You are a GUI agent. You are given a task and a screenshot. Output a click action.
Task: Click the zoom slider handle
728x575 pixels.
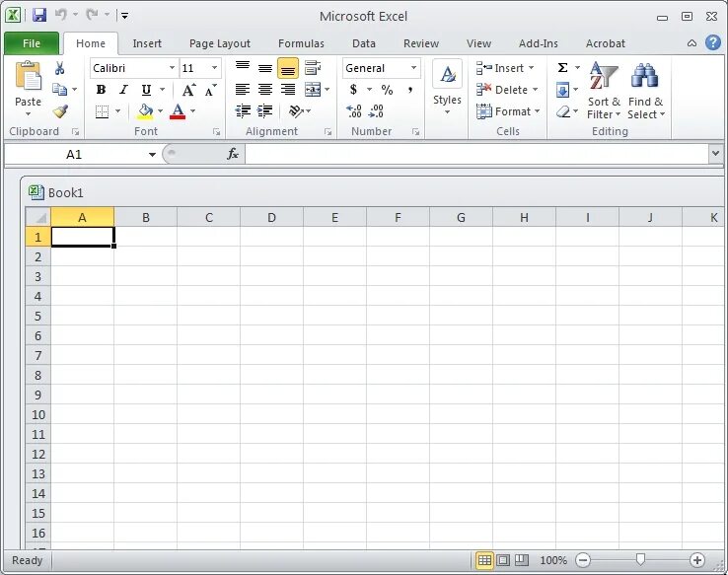(x=640, y=559)
